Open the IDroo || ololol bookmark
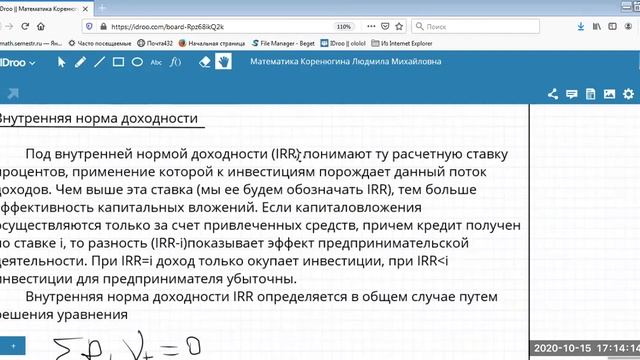Image resolution: width=640 pixels, height=360 pixels. (343, 43)
